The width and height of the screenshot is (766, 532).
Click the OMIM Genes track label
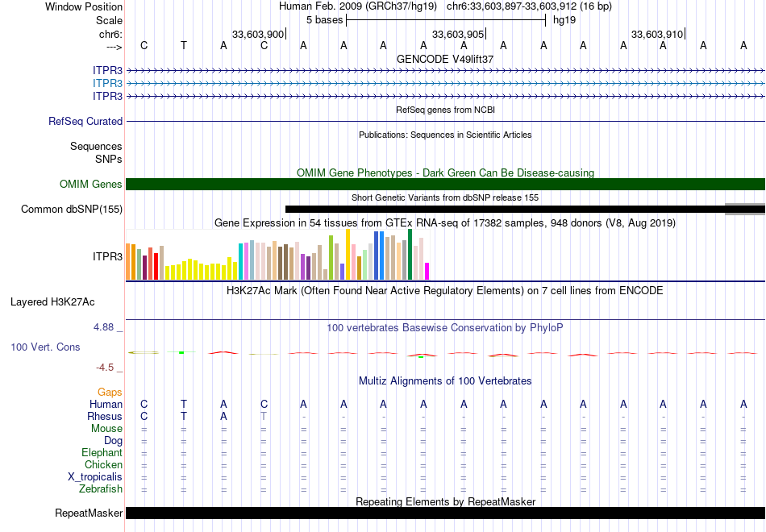(90, 185)
